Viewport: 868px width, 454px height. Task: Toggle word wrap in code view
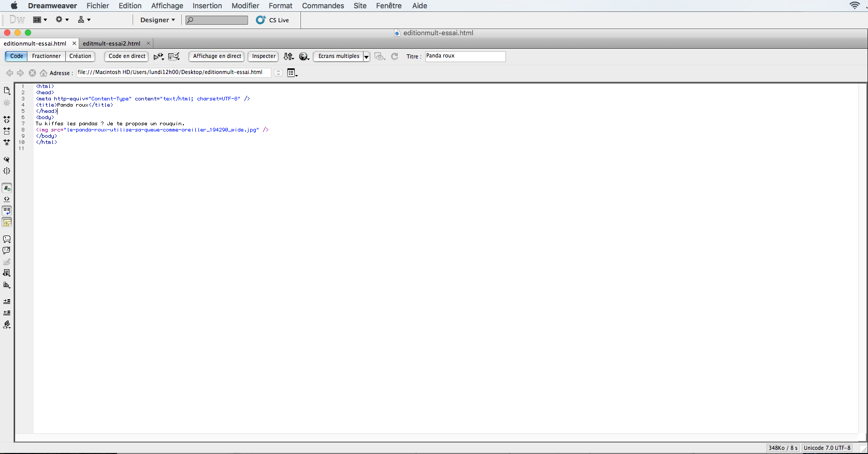coord(7,211)
